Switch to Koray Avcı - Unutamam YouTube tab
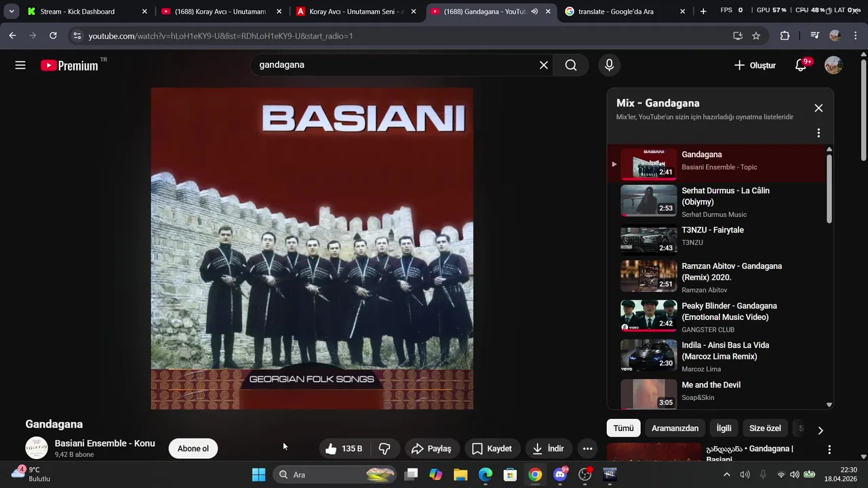868x488 pixels. [222, 12]
